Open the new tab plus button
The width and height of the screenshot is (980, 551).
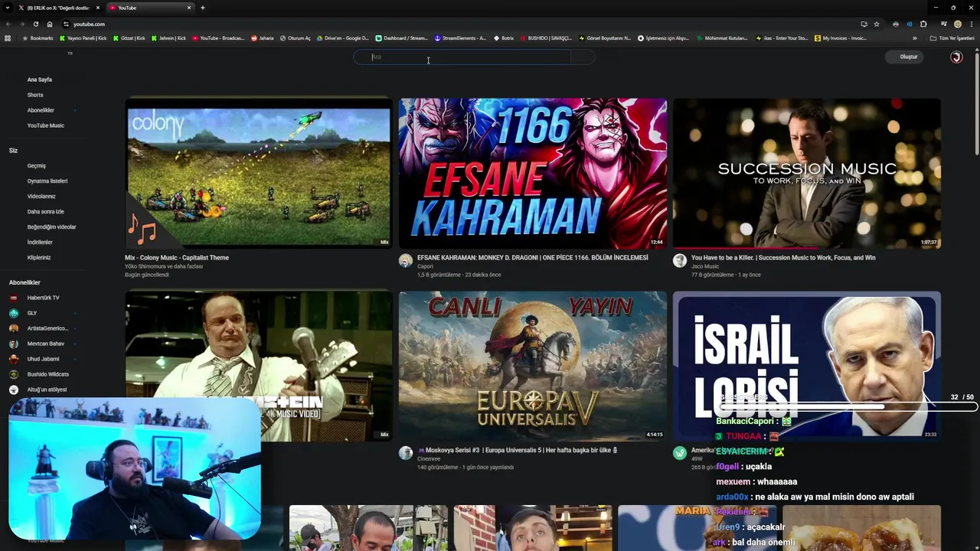202,8
